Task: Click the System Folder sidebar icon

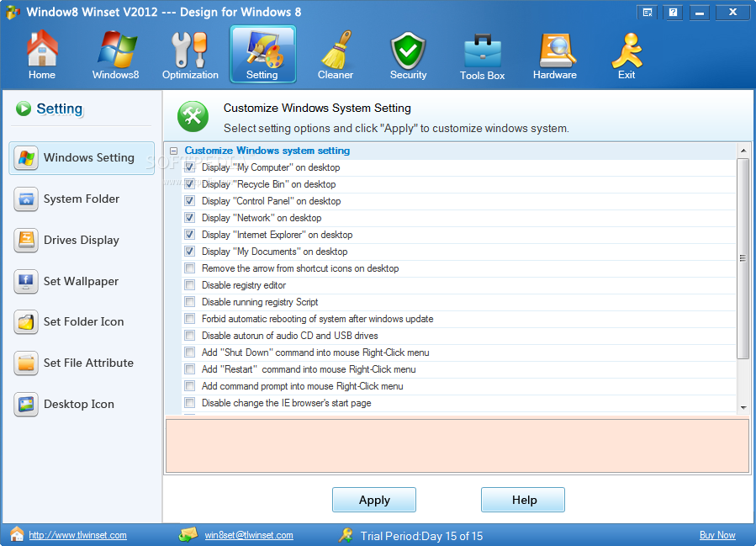Action: [26, 199]
